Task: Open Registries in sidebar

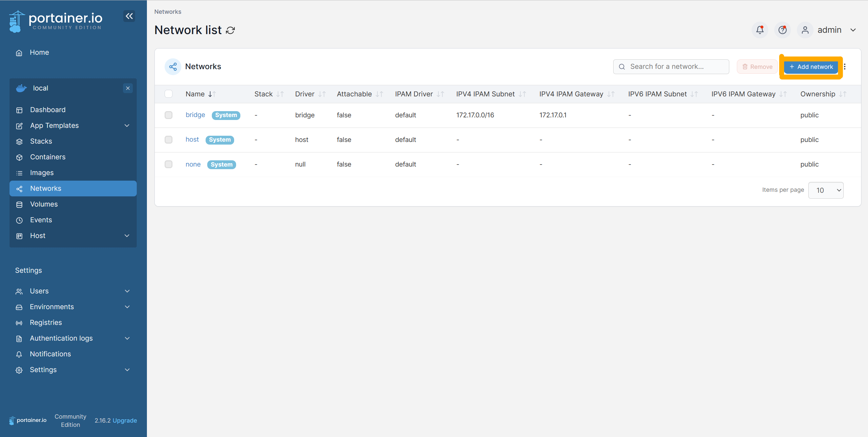Action: pyautogui.click(x=73, y=323)
